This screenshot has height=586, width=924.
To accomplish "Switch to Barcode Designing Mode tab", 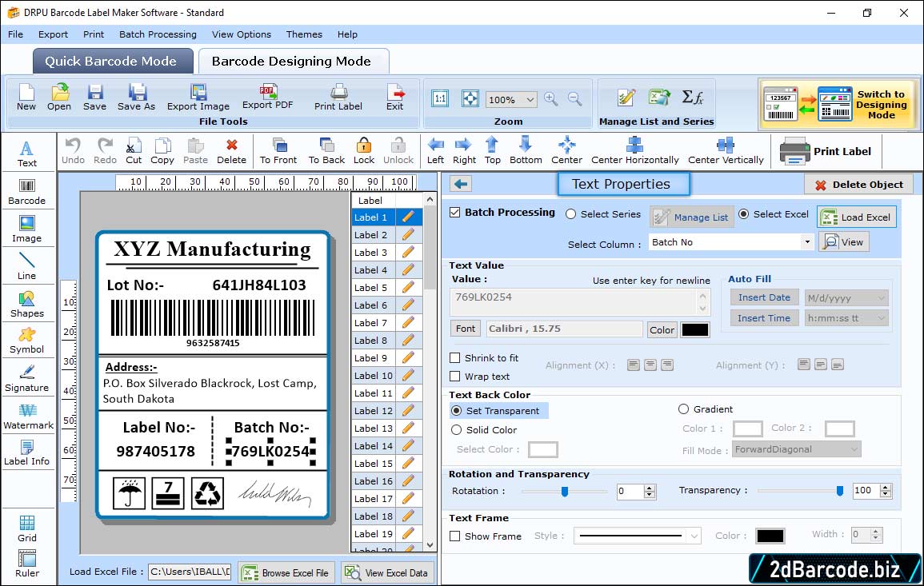I will (x=291, y=62).
